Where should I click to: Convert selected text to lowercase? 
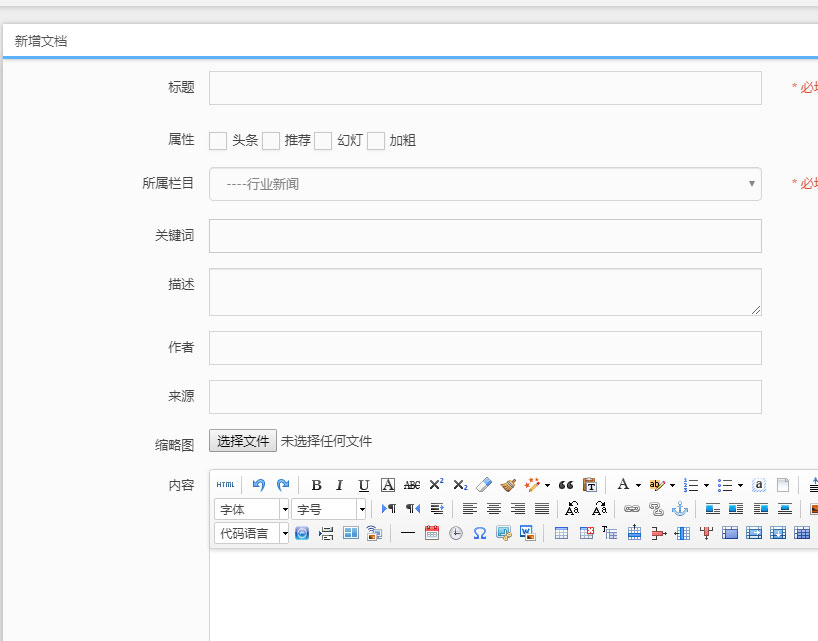coord(599,508)
